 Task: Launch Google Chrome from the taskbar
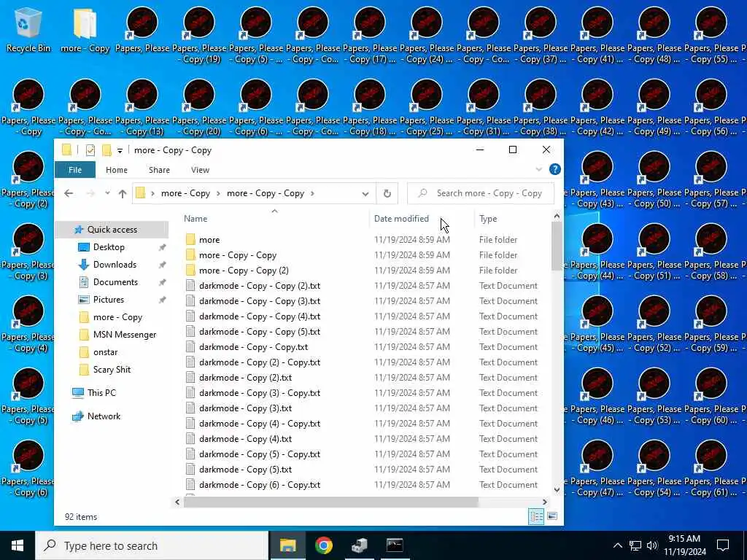[x=323, y=545]
